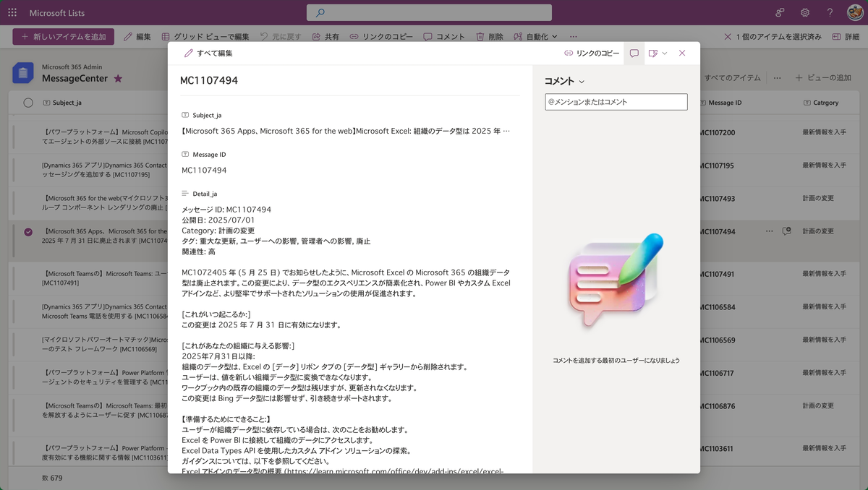868x490 pixels.
Task: Select the MC1107195 cell in background list
Action: pyautogui.click(x=717, y=166)
